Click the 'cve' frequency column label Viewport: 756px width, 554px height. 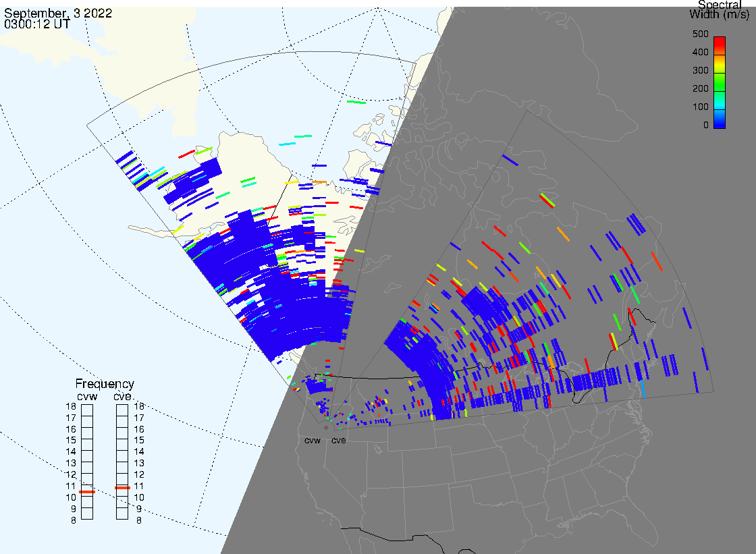(x=122, y=396)
